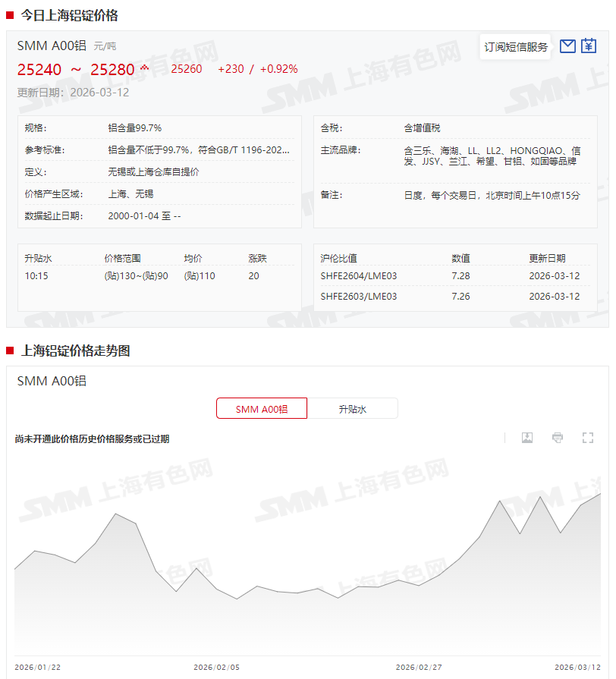Image resolution: width=616 pixels, height=679 pixels.
Task: Click the 上海铝锭价格走势图 section heading
Action: [75, 351]
